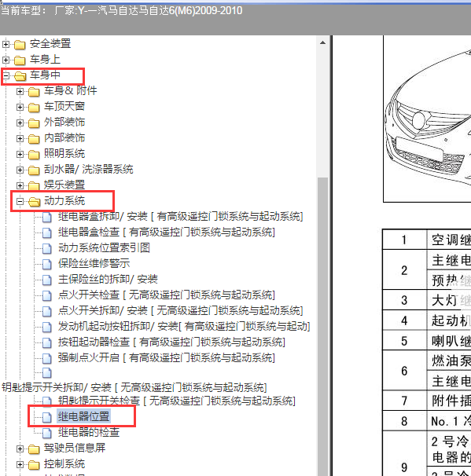Select 娱乐装置 tree item

[64, 185]
